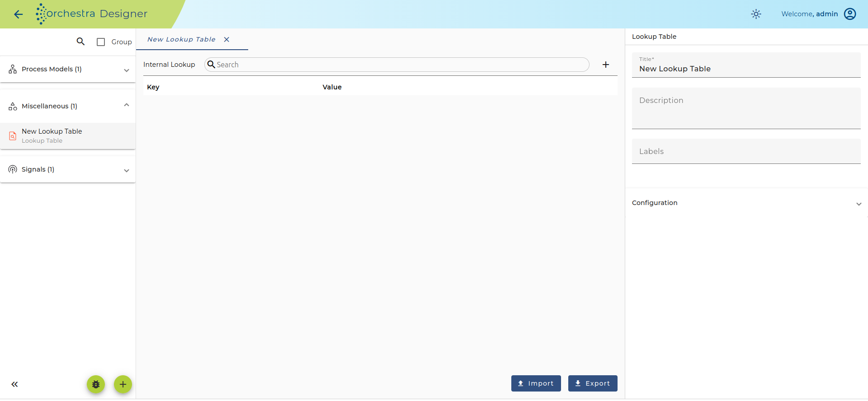Click the Miscellaneous category icon
Image resolution: width=868 pixels, height=401 pixels.
13,106
